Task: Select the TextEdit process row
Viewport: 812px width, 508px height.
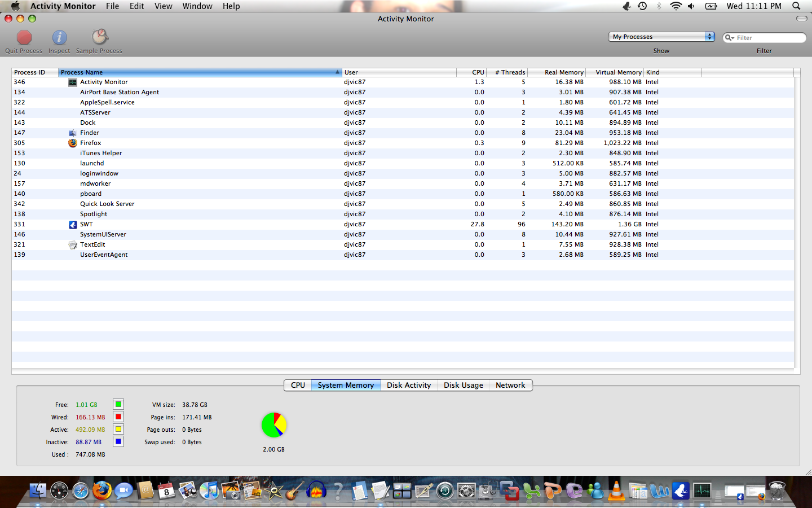Action: pyautogui.click(x=403, y=244)
